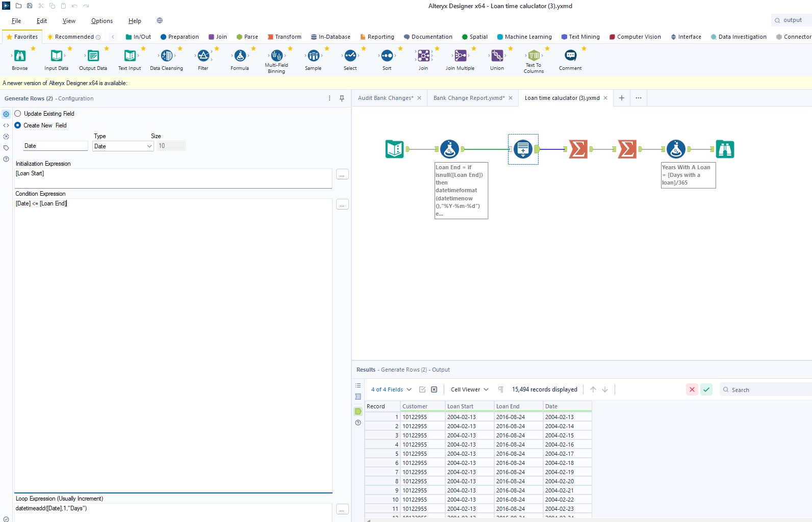This screenshot has width=812, height=522.
Task: Expand the 4 of 4 Fields dropdown
Action: pyautogui.click(x=391, y=389)
